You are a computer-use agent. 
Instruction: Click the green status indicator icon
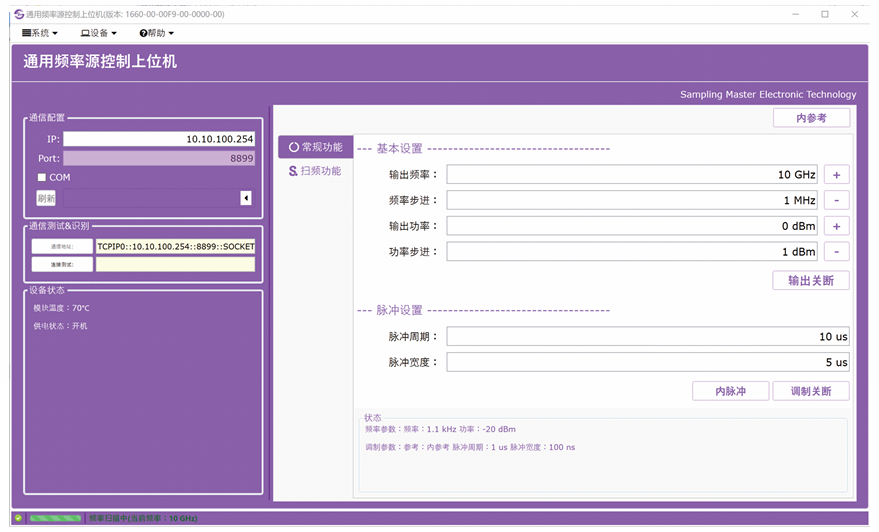point(18,518)
